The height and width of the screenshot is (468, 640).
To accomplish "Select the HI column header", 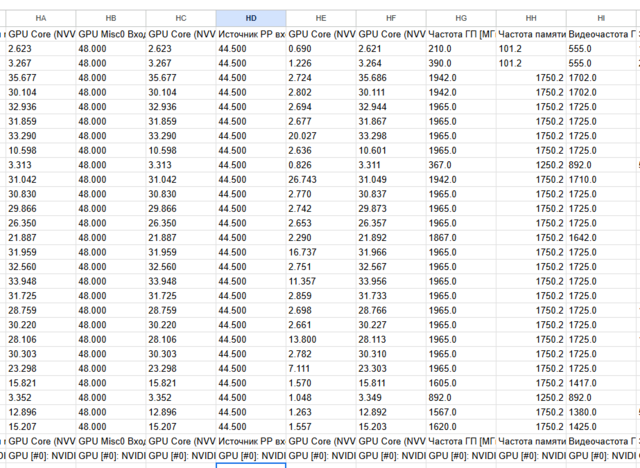I will click(600, 18).
